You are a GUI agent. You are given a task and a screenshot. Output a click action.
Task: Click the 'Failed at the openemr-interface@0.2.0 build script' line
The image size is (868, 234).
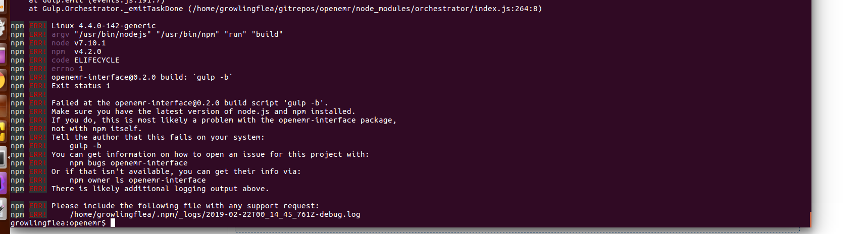coord(189,103)
